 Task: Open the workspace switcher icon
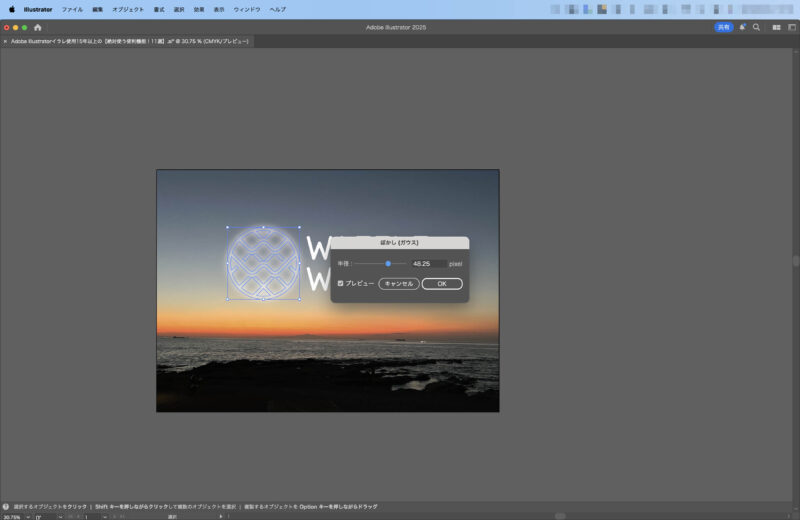790,27
